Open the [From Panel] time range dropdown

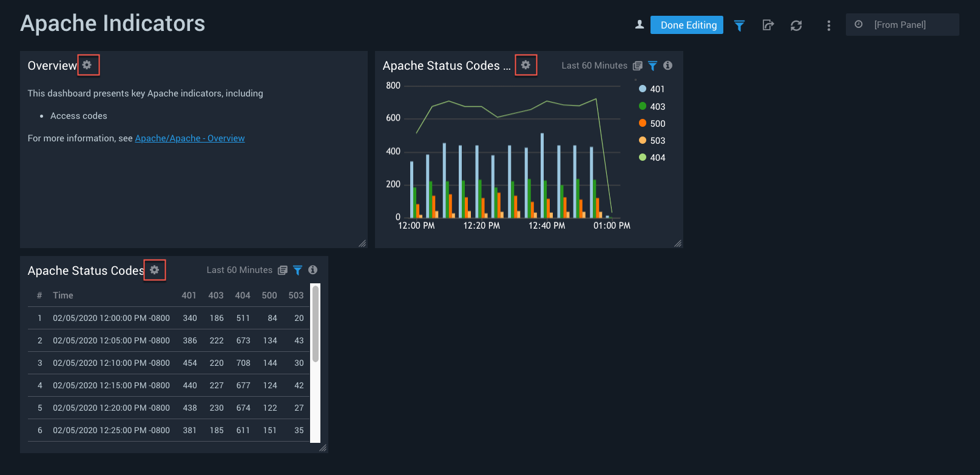click(x=902, y=25)
